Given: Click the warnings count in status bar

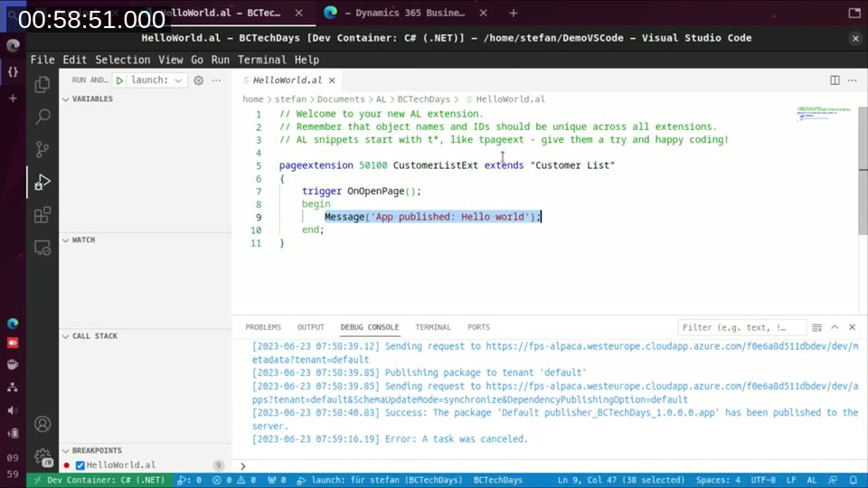Looking at the screenshot, I should (248, 480).
